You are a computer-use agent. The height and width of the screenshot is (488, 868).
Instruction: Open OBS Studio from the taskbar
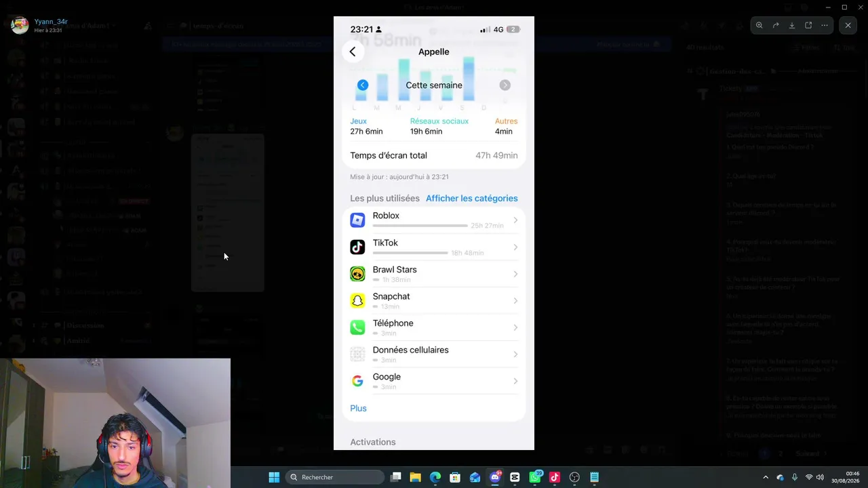pos(574,477)
